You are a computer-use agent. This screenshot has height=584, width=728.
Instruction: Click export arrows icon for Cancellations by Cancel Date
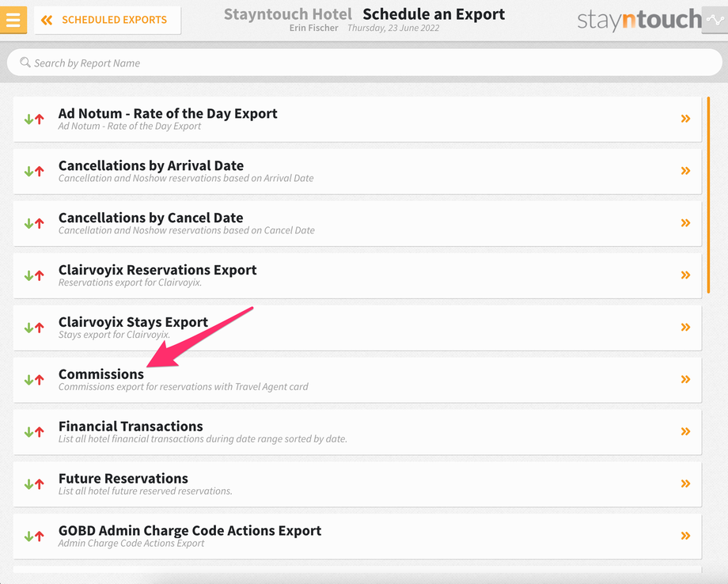click(34, 223)
